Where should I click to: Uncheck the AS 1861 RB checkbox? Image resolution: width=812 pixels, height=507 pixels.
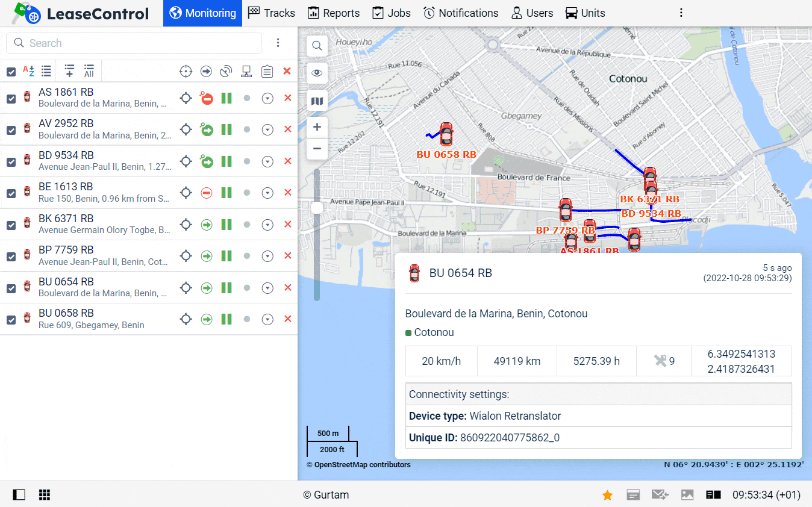pyautogui.click(x=11, y=99)
